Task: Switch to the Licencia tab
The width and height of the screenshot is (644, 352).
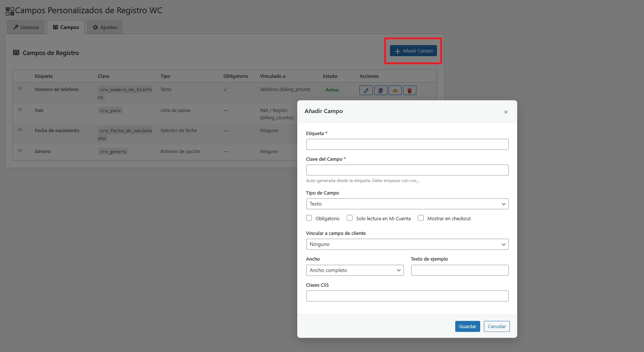Action: (x=26, y=27)
